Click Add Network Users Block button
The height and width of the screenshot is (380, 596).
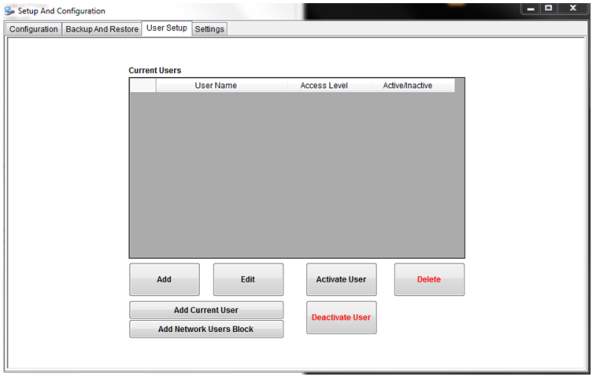[206, 329]
